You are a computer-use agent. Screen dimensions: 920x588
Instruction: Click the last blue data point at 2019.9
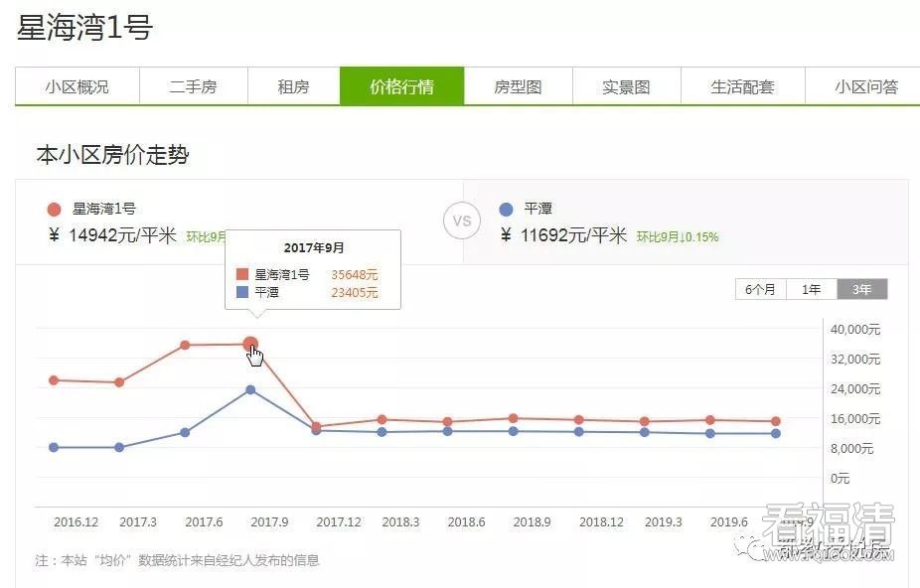(x=776, y=434)
